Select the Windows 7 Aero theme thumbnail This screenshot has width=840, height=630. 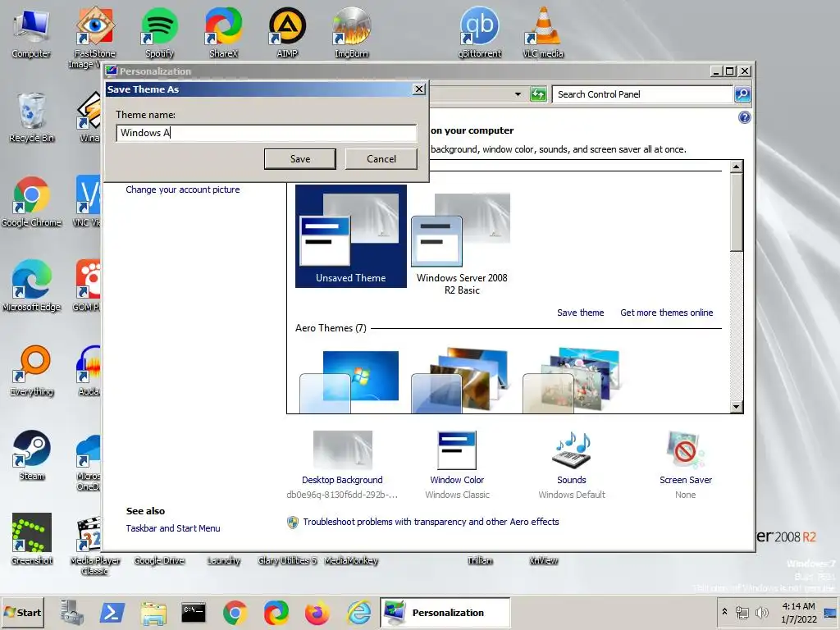pyautogui.click(x=349, y=381)
